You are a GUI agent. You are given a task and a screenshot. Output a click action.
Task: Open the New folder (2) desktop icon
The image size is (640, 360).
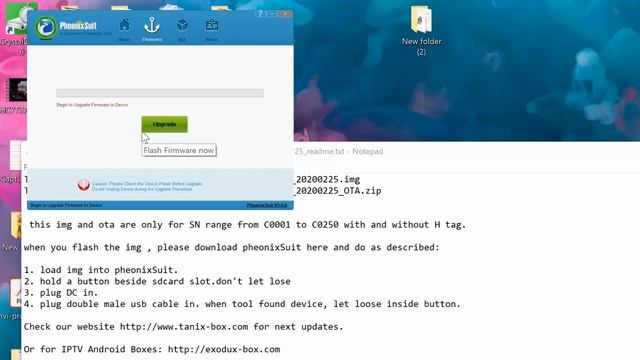coord(421,31)
